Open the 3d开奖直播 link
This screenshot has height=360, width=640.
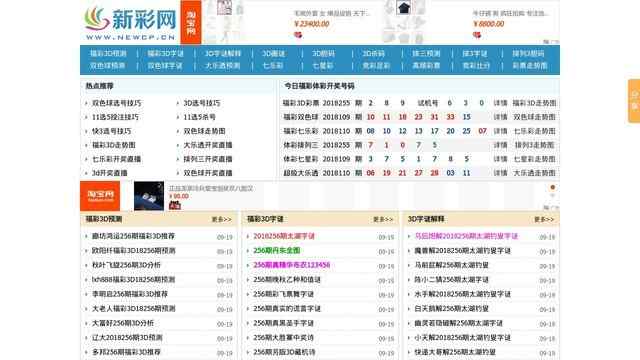pyautogui.click(x=109, y=173)
